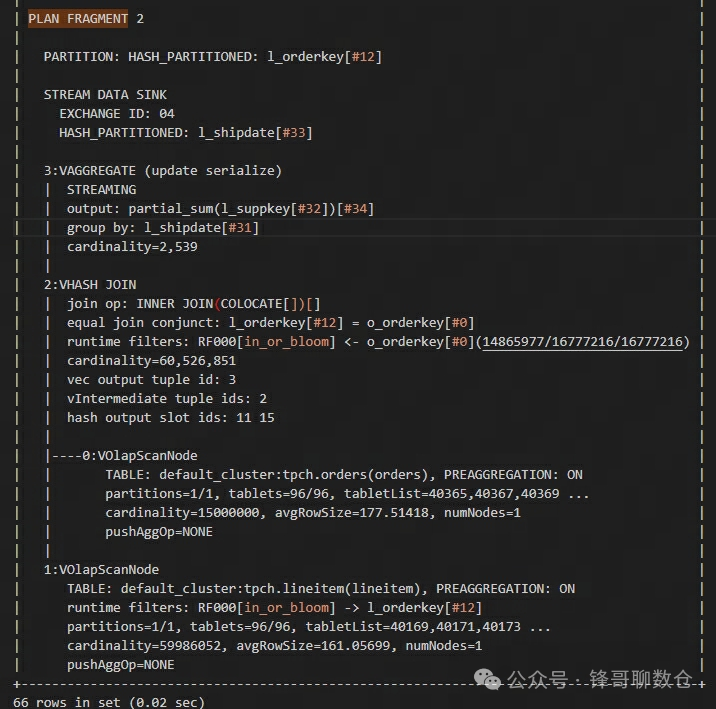Viewport: 716px width, 709px height.
Task: Click the 'STREAMING' line under VAGGREGATE
Action: (x=101, y=190)
